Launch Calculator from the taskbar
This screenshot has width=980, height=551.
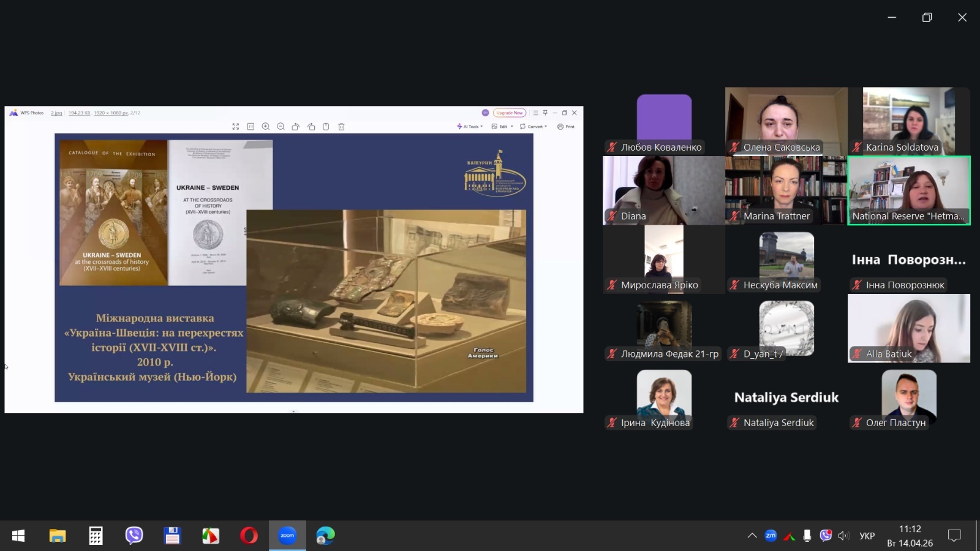tap(96, 536)
